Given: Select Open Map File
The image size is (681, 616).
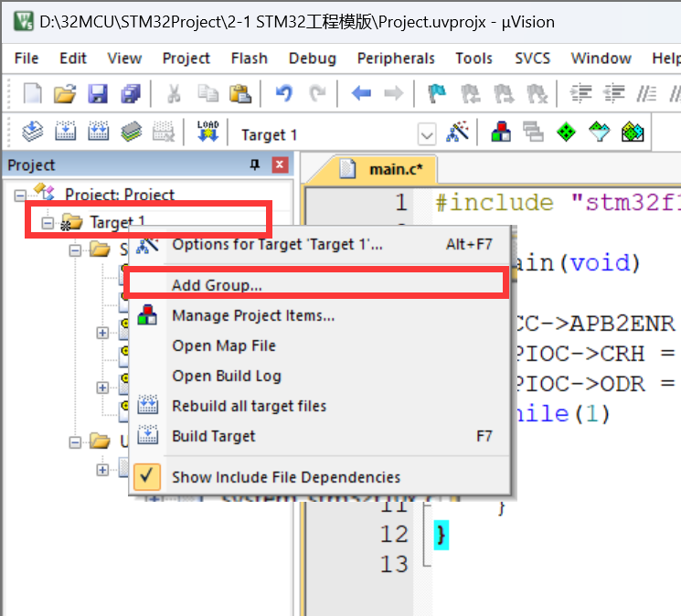Looking at the screenshot, I should click(x=320, y=345).
